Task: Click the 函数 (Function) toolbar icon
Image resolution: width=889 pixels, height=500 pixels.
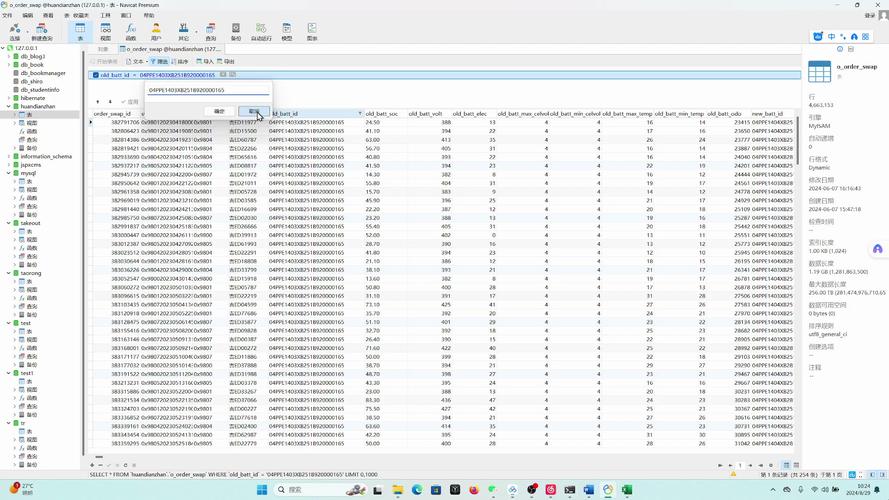Action: tap(131, 32)
